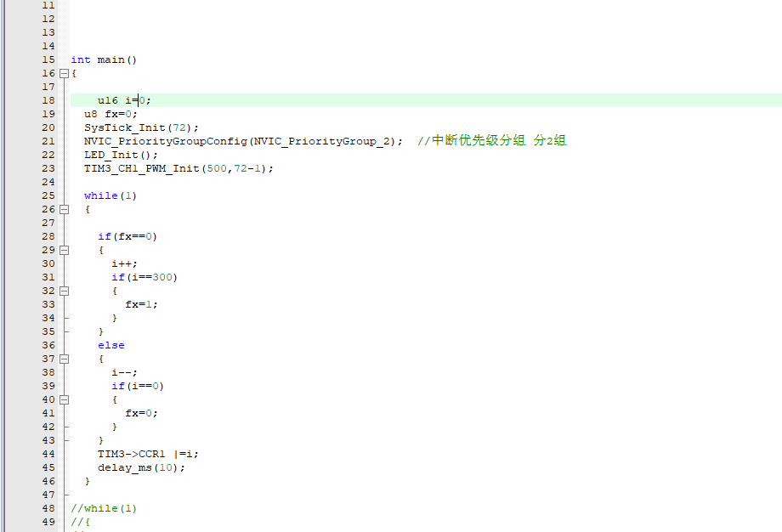
Task: Collapse the while(1) block fold at line 26
Action: pos(64,209)
